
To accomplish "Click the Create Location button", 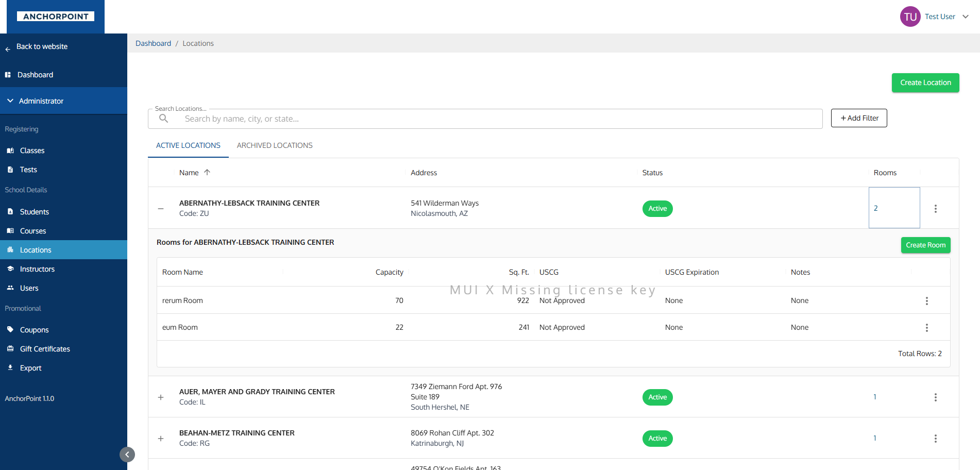I will (x=925, y=83).
